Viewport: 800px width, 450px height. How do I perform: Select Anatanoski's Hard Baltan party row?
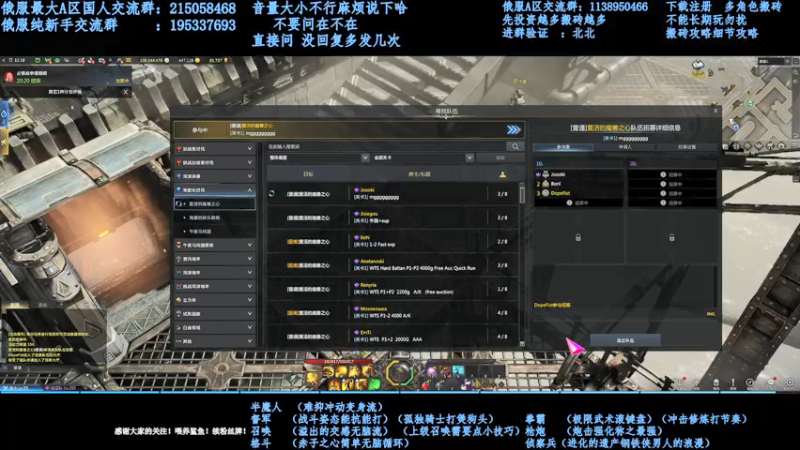pos(392,265)
